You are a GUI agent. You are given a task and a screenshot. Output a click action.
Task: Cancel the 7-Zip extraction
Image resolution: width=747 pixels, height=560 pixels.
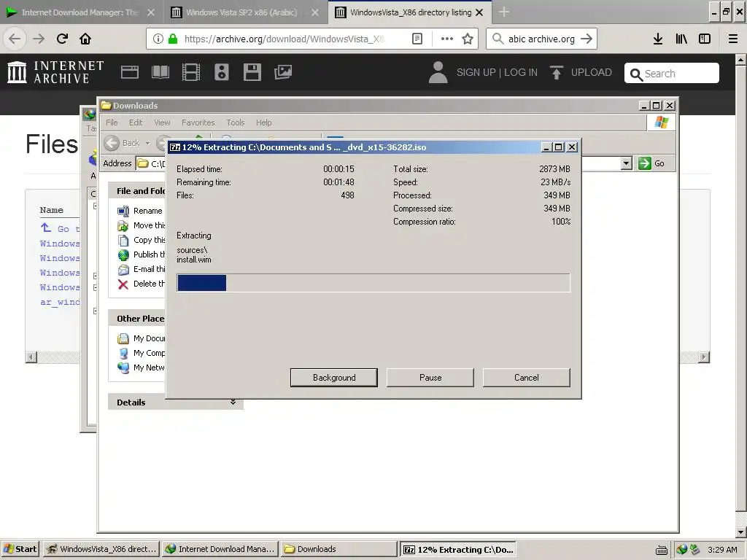click(527, 378)
